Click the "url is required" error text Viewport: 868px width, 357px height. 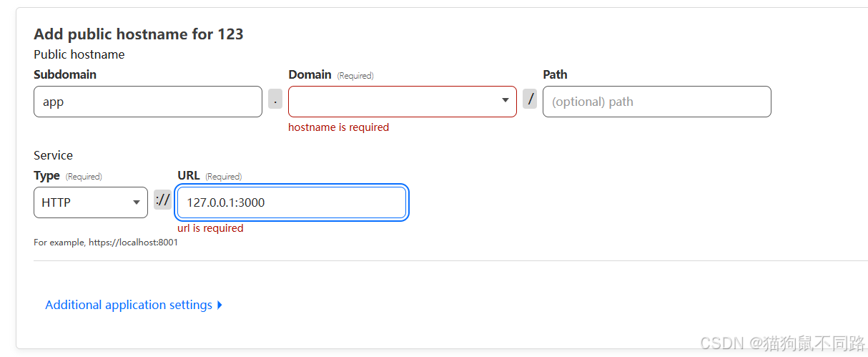pyautogui.click(x=210, y=228)
